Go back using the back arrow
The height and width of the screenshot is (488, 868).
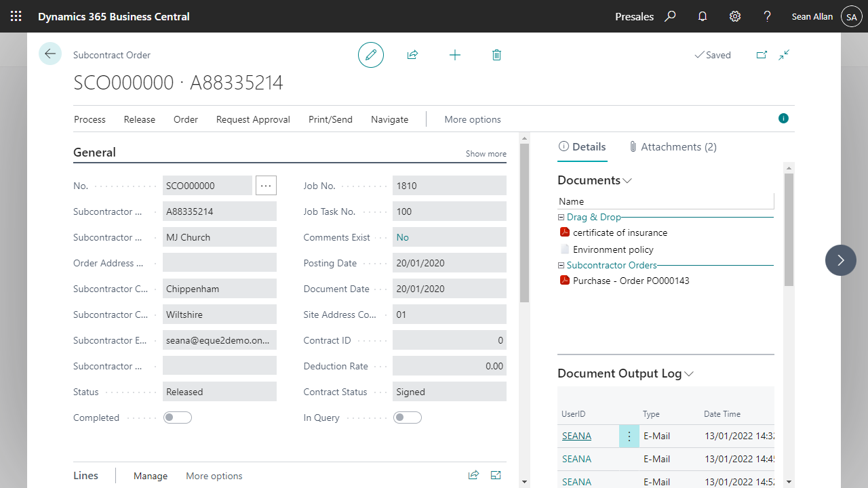coord(50,54)
